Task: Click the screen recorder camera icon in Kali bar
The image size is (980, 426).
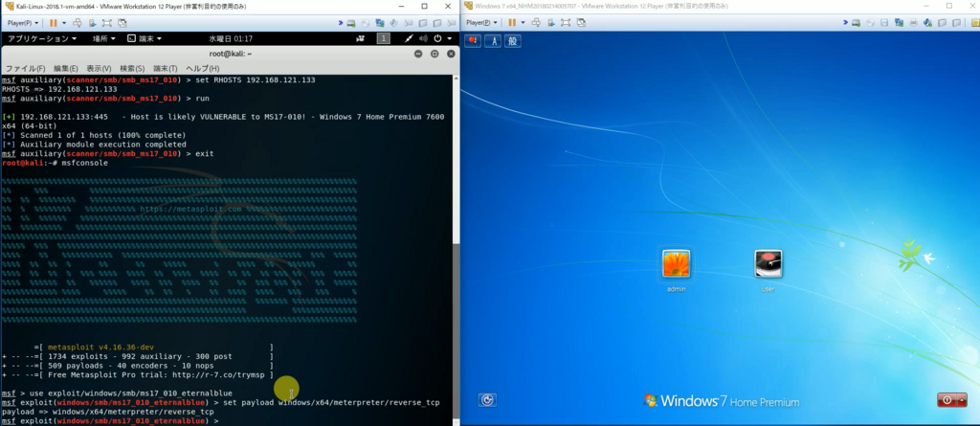Action: 360,39
